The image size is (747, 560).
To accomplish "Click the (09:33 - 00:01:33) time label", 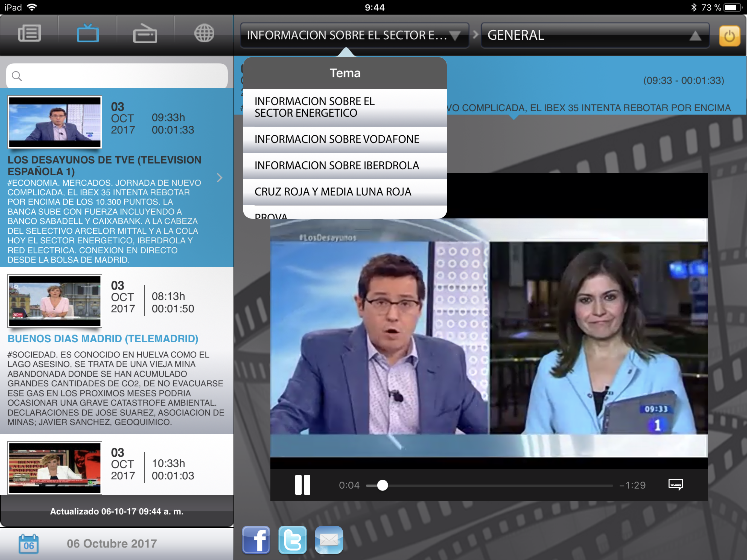I will [684, 80].
